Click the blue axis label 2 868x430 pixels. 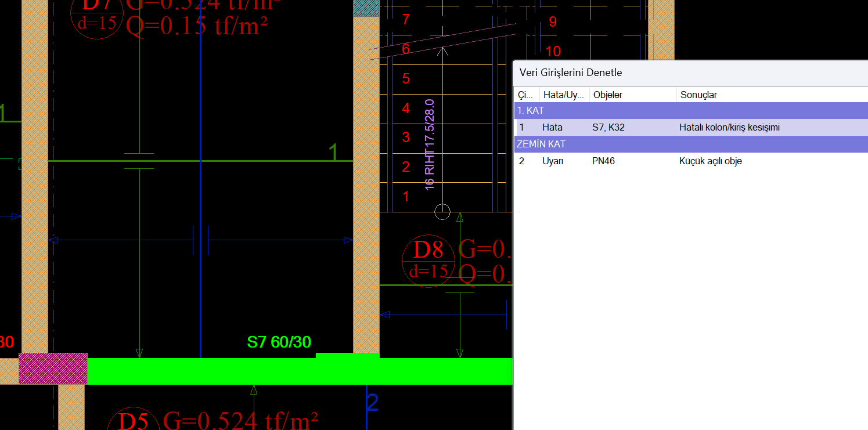point(372,402)
